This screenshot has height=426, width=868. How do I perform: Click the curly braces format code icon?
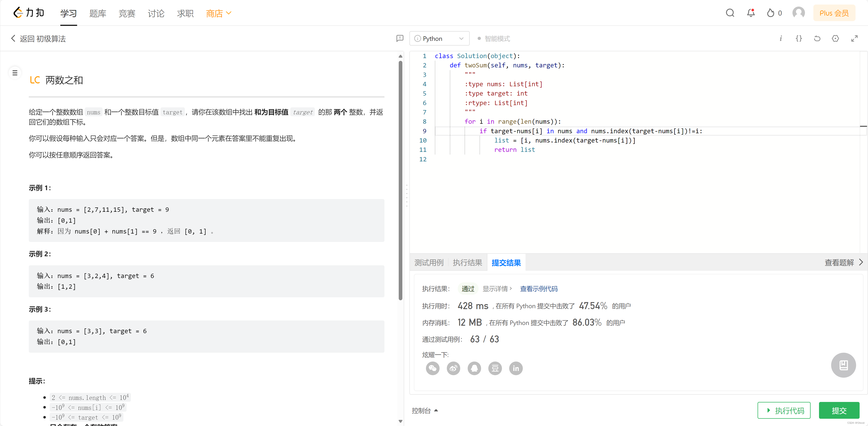799,38
